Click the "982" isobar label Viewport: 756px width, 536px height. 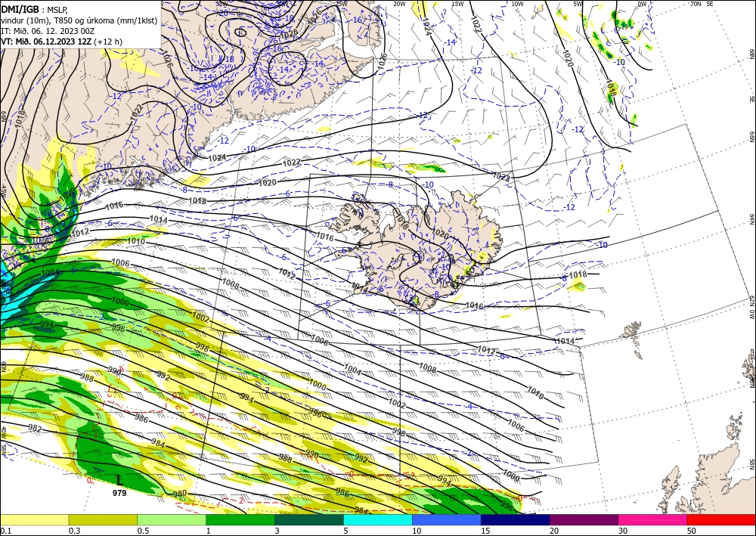pyautogui.click(x=36, y=429)
